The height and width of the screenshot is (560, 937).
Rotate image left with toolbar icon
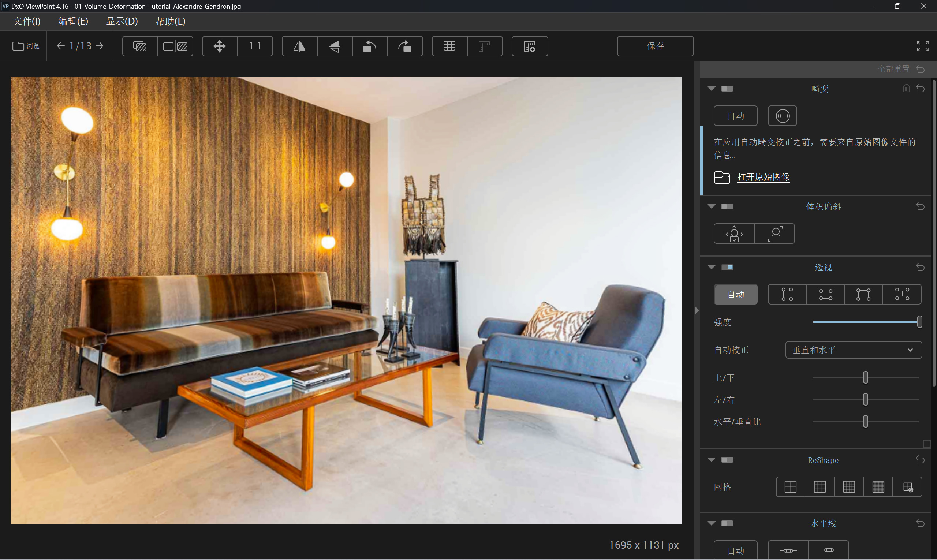tap(369, 46)
